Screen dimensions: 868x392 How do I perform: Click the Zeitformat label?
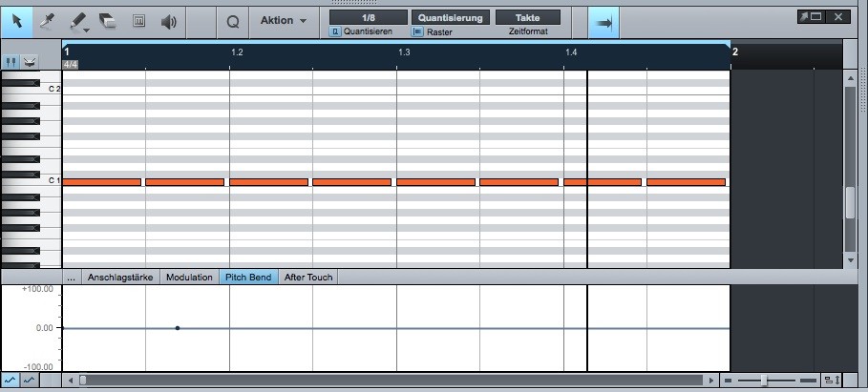[x=528, y=31]
